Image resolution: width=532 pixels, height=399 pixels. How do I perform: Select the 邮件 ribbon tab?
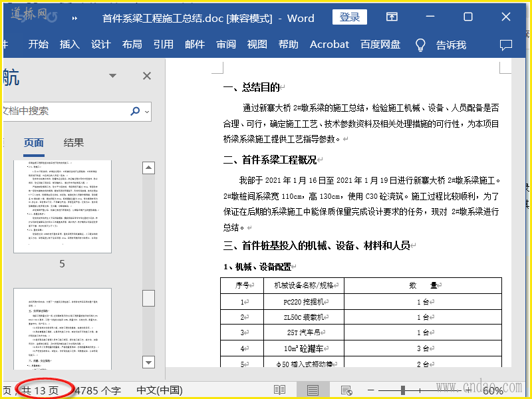(x=195, y=45)
